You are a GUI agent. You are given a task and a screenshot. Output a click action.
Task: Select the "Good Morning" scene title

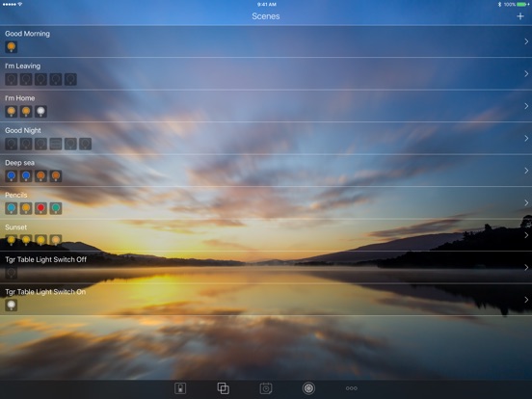(28, 34)
